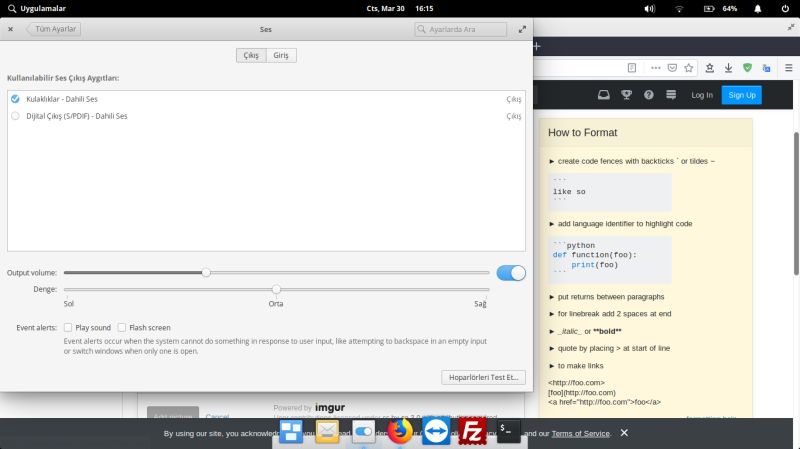Open the session power indicator
The width and height of the screenshot is (800, 449).
tap(785, 8)
